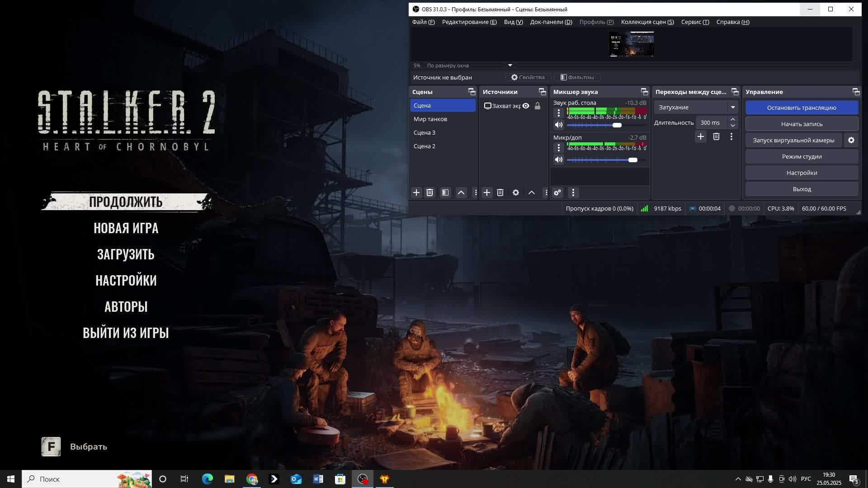Mute the Микр/доп audio channel
This screenshot has width=868, height=488.
click(559, 160)
